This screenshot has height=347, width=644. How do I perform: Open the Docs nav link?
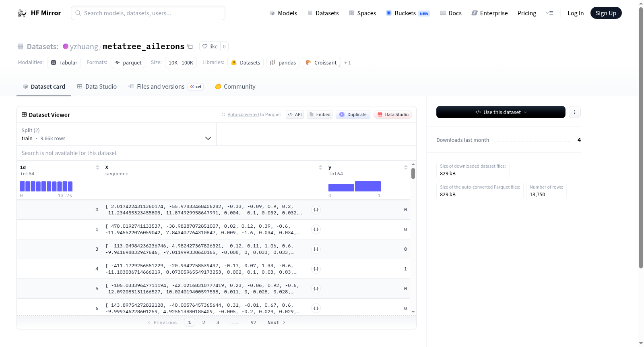pos(450,13)
